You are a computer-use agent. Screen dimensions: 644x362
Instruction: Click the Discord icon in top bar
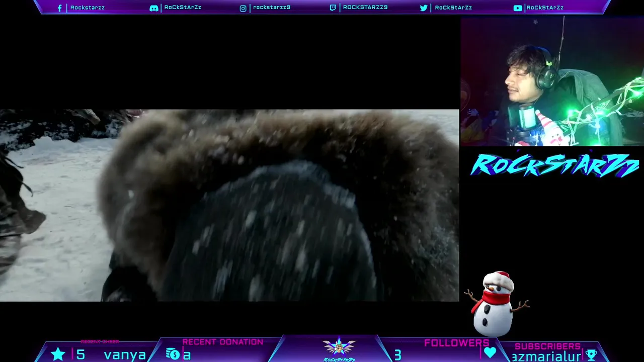[154, 8]
